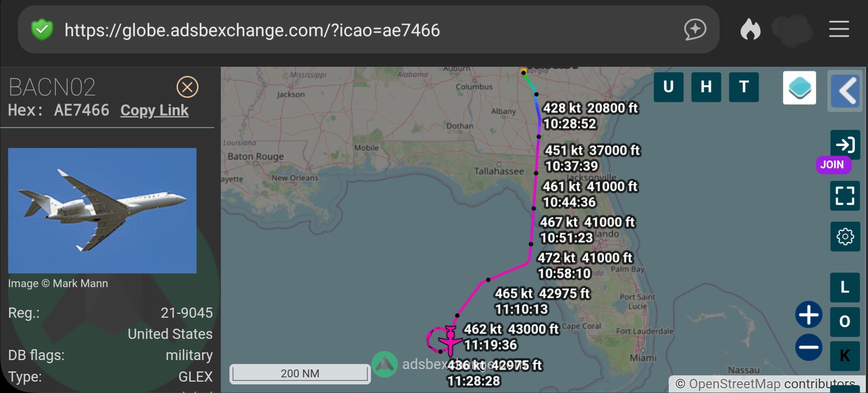The height and width of the screenshot is (393, 868).
Task: Click the hex code AE7466
Action: 82,111
